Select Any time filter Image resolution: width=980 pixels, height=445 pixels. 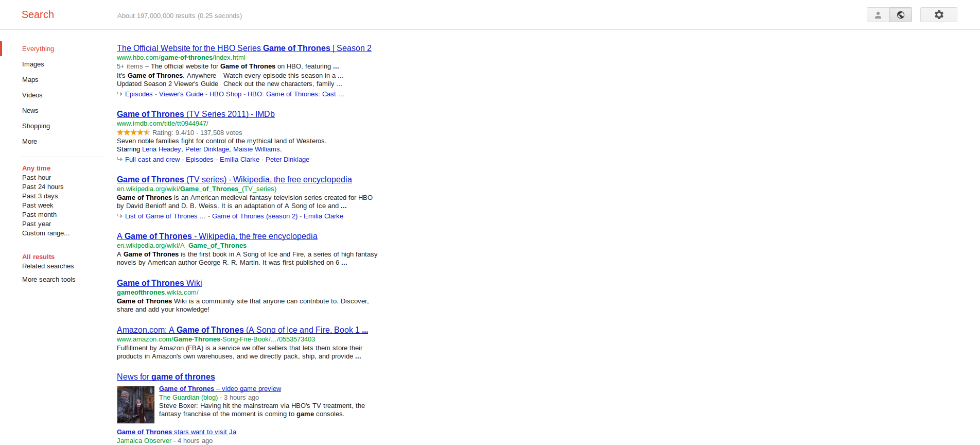point(37,168)
